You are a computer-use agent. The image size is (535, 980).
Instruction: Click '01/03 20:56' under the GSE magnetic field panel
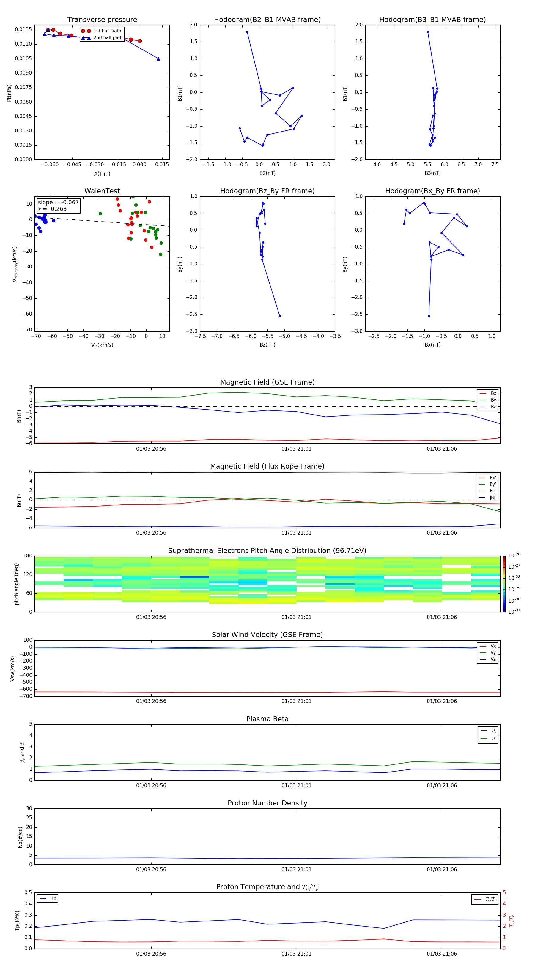pyautogui.click(x=151, y=449)
